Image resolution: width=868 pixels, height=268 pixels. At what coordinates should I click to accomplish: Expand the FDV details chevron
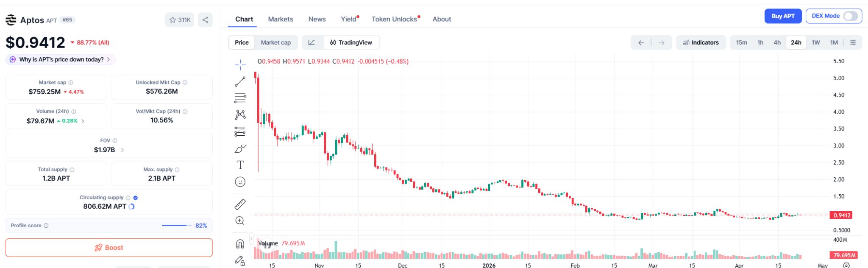click(x=122, y=150)
